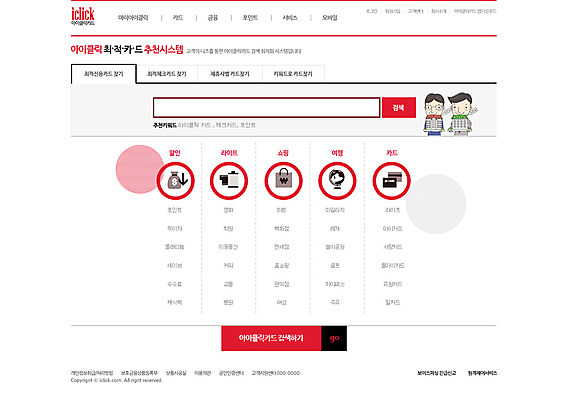Select 이동통신 under the 라이프 column
Screen dimensions: 569x400
228,247
